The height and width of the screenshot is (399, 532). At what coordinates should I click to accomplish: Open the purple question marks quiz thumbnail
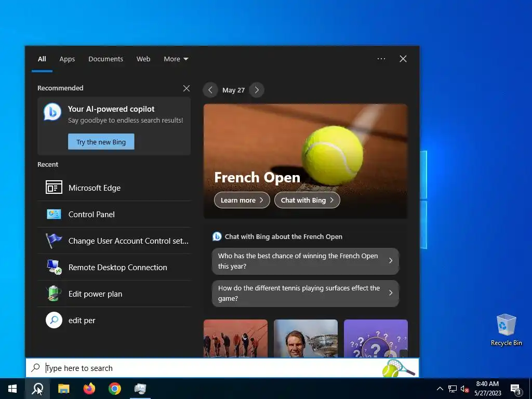pyautogui.click(x=376, y=338)
